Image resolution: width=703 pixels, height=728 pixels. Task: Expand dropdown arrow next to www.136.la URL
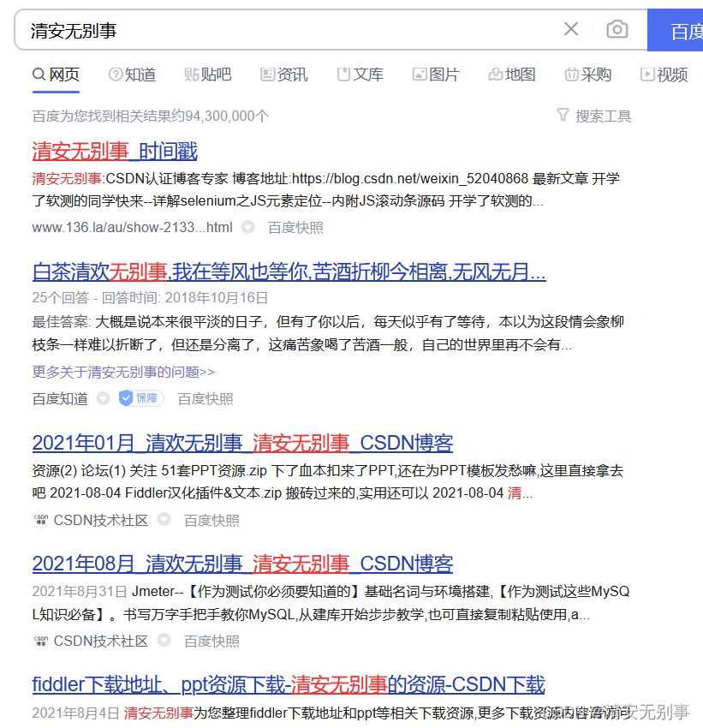(x=247, y=228)
